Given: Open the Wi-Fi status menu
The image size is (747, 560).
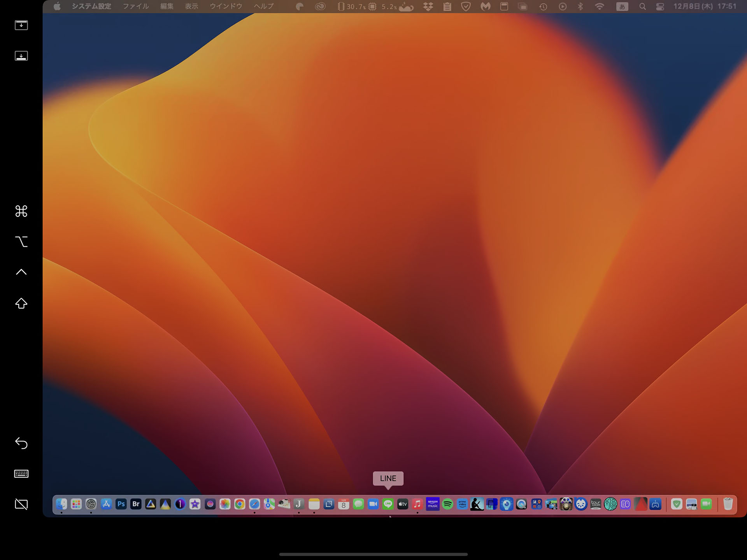Looking at the screenshot, I should 599,6.
